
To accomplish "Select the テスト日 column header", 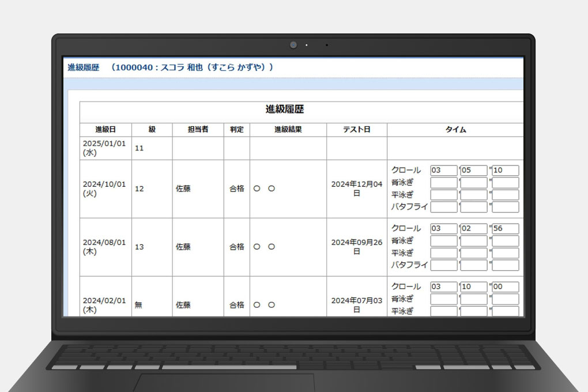I will (x=357, y=129).
